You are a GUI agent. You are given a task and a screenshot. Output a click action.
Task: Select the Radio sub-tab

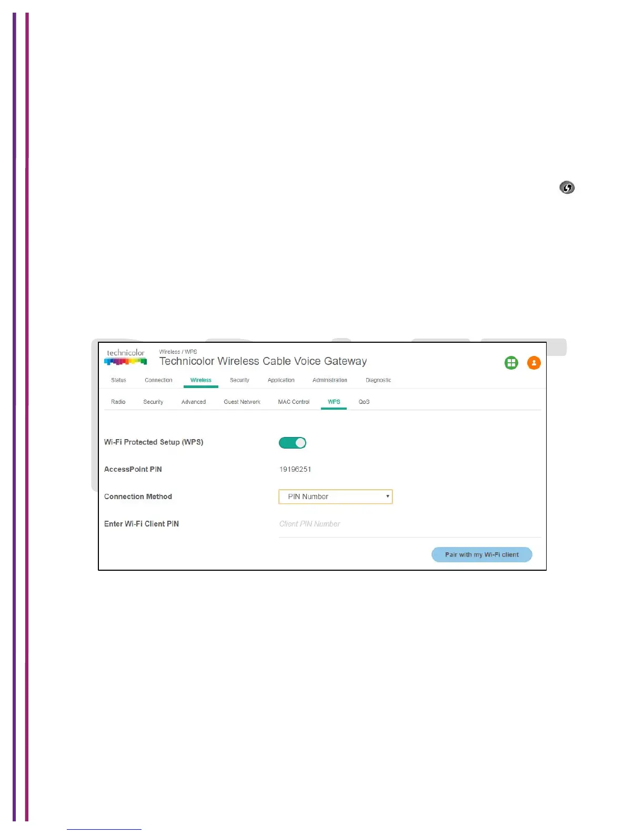[118, 402]
